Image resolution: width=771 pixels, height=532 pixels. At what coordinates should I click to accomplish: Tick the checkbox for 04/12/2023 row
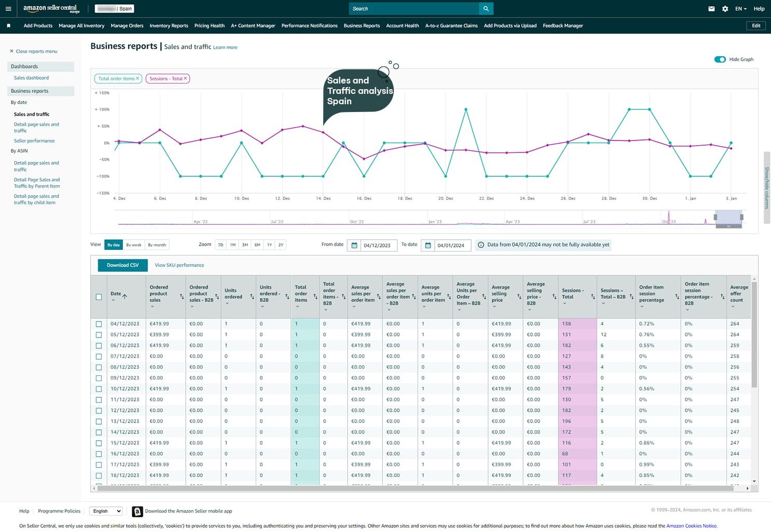point(99,324)
